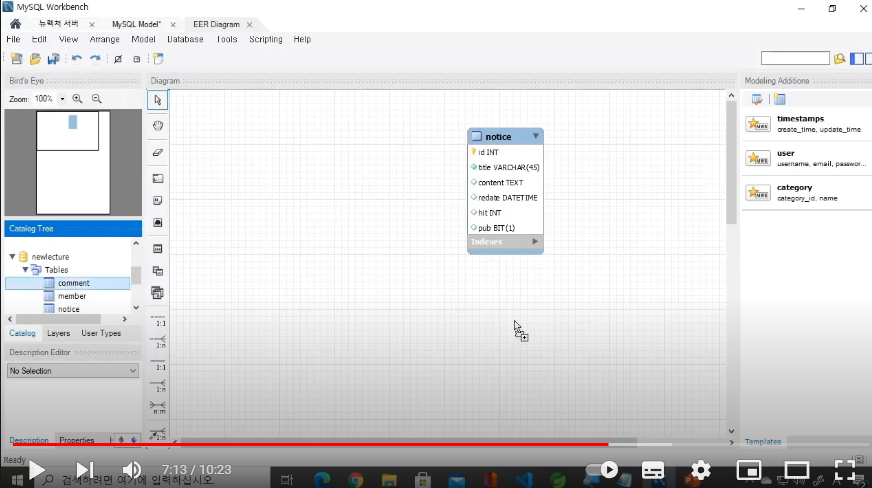This screenshot has width=872, height=488.
Task: Toggle video subtitles
Action: click(x=652, y=470)
